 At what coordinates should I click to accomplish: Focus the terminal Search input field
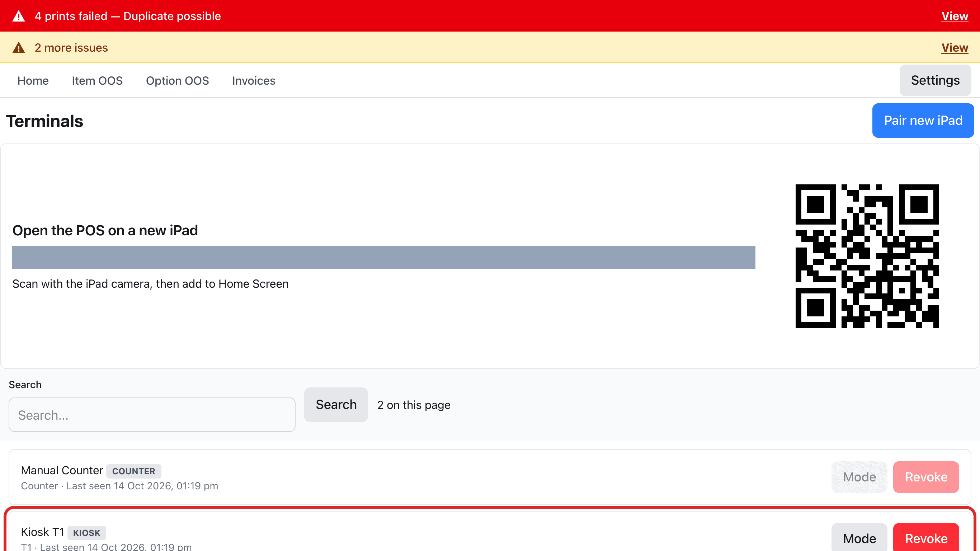[x=152, y=415]
